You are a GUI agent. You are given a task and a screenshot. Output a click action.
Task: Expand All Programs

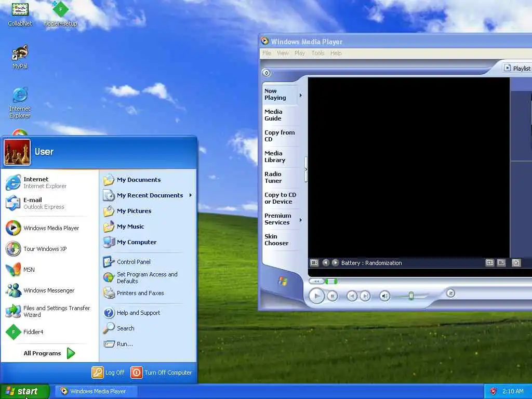tap(49, 353)
